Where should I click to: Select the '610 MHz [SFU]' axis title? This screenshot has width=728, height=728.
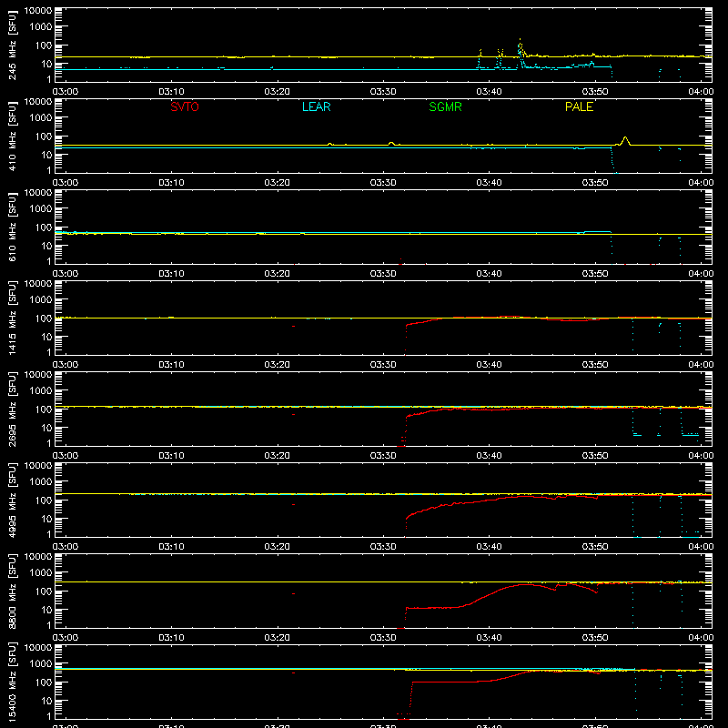(12, 227)
